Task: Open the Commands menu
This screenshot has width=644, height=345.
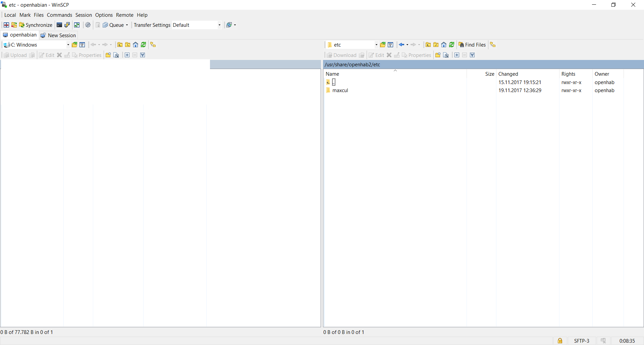Action: click(x=59, y=15)
